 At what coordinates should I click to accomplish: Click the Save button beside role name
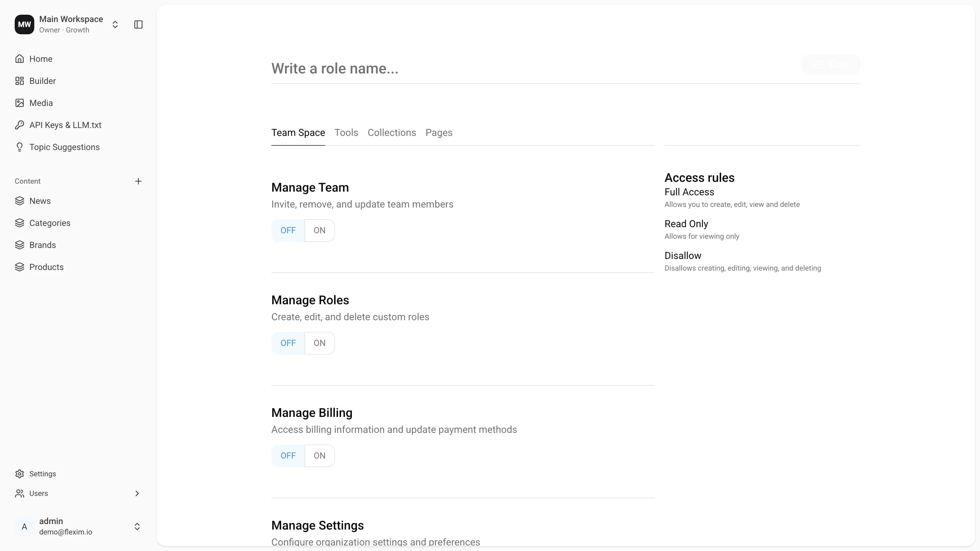[831, 64]
